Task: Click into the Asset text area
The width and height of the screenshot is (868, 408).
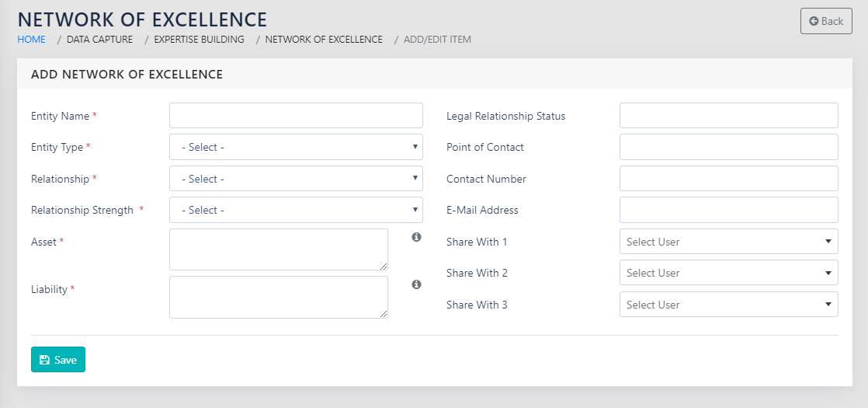Action: coord(278,249)
